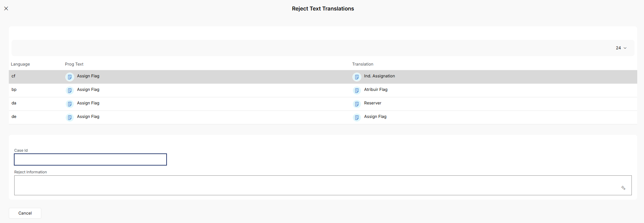
Task: Focus the Case Id input field
Action: 90,159
